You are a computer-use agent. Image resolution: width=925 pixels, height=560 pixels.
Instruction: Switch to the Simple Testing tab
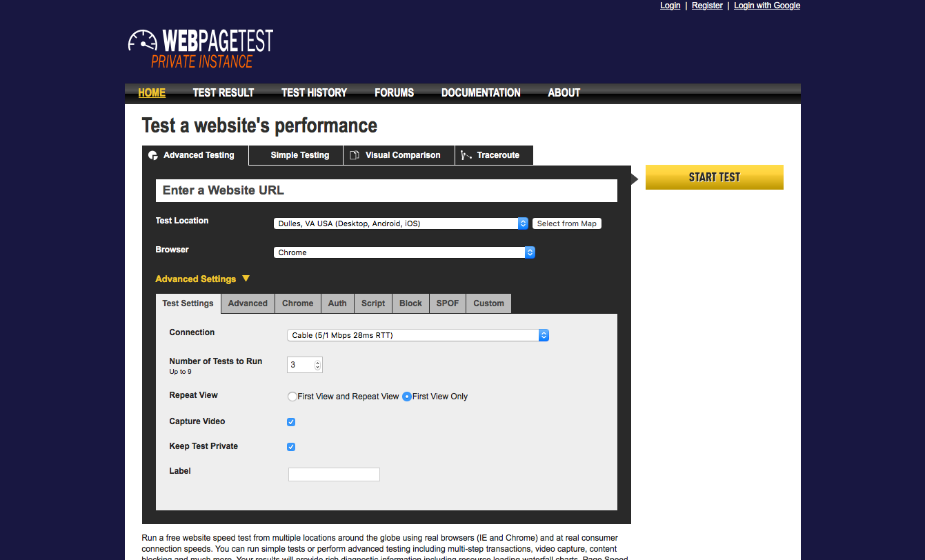[296, 155]
